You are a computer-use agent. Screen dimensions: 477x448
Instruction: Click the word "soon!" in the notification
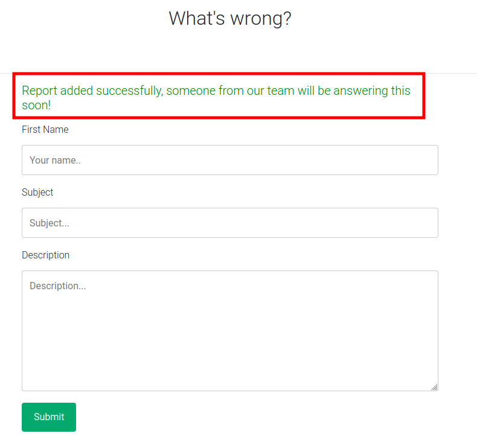coord(36,105)
